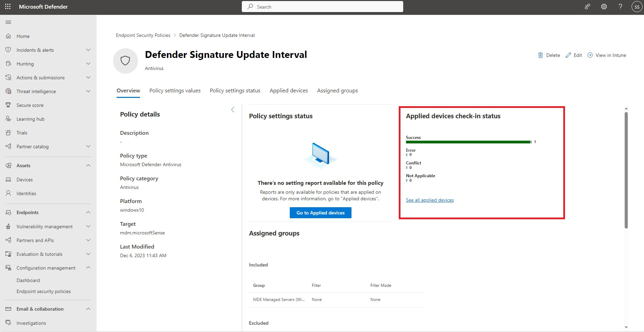The height and width of the screenshot is (332, 644).
Task: Click the Devices laptop icon
Action: coord(8,180)
